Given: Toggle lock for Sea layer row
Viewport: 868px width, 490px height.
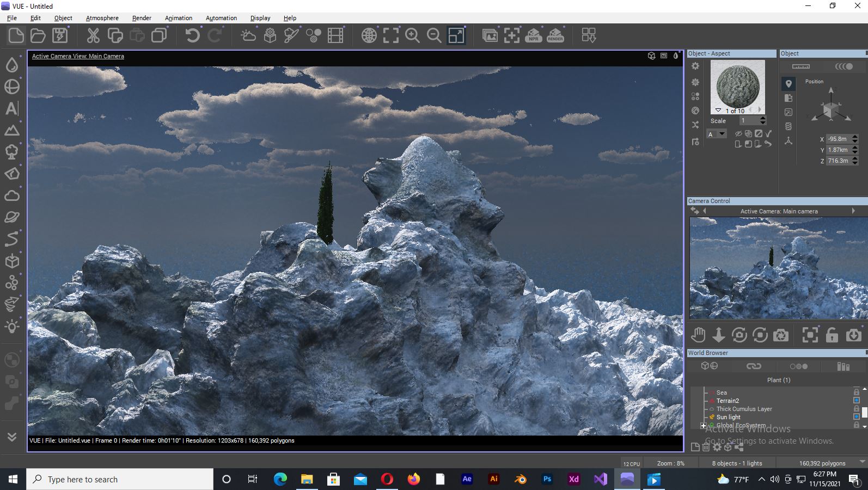Looking at the screenshot, I should pos(857,392).
